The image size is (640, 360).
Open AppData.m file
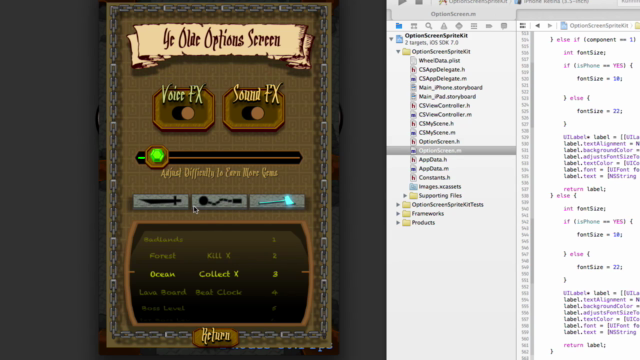(433, 169)
